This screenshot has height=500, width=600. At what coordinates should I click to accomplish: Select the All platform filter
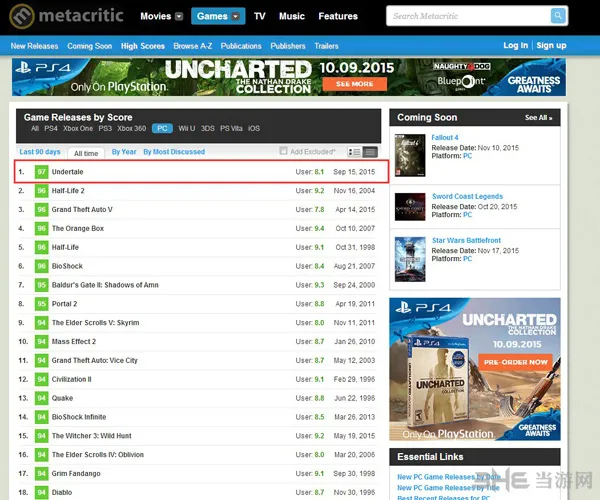tap(35, 129)
